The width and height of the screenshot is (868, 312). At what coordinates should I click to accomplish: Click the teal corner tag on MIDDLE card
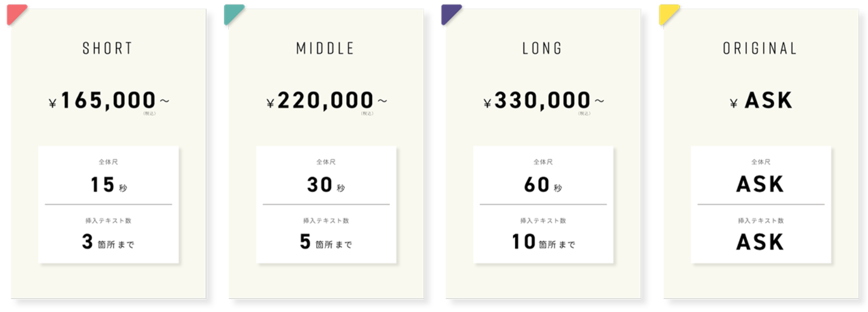click(232, 12)
